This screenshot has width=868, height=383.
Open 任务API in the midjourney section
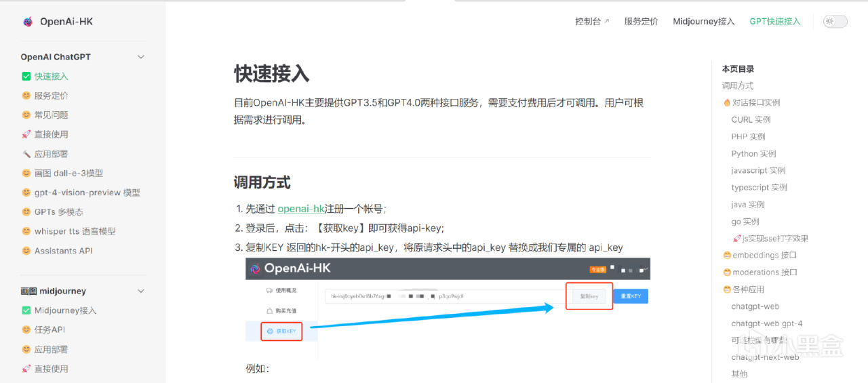point(50,330)
